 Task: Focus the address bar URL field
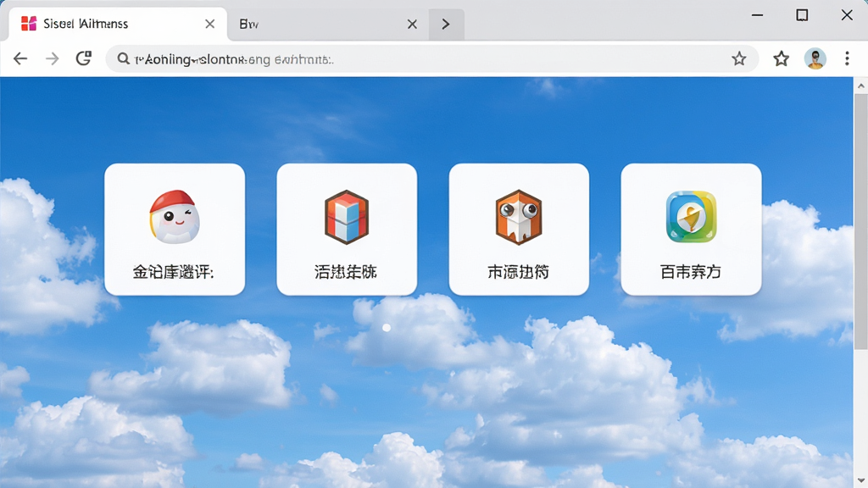tap(431, 58)
